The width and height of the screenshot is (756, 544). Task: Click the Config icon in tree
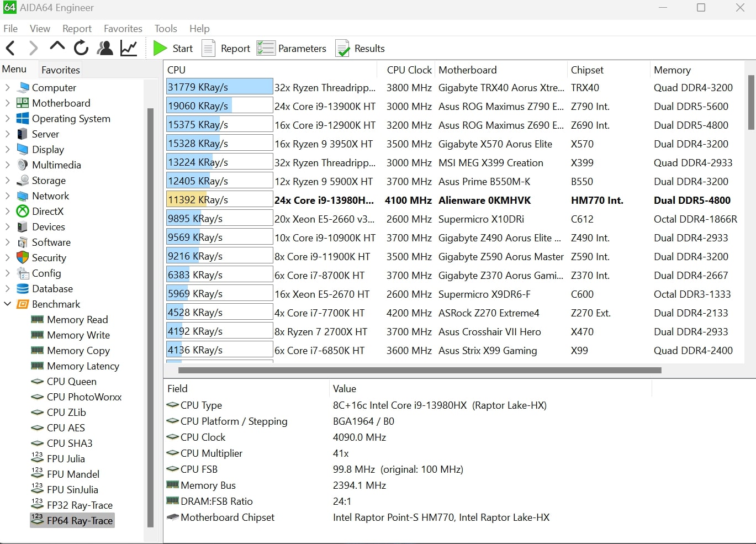[x=23, y=273]
